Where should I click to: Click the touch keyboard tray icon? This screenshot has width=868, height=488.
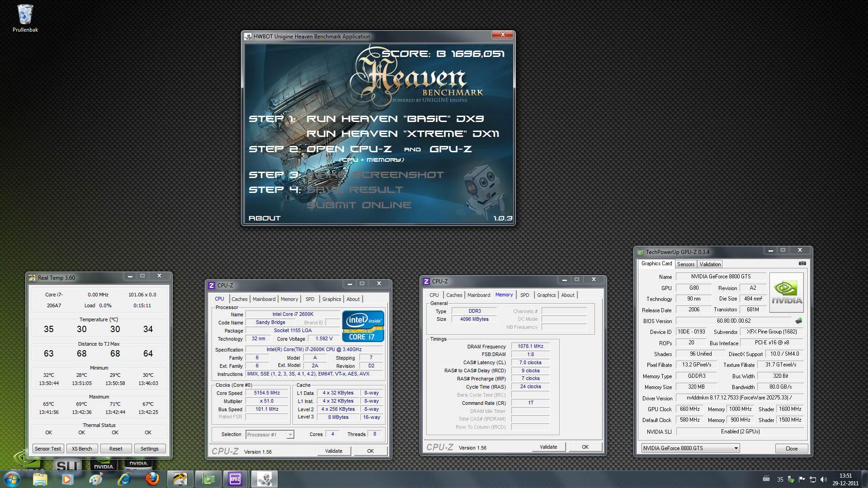click(766, 479)
